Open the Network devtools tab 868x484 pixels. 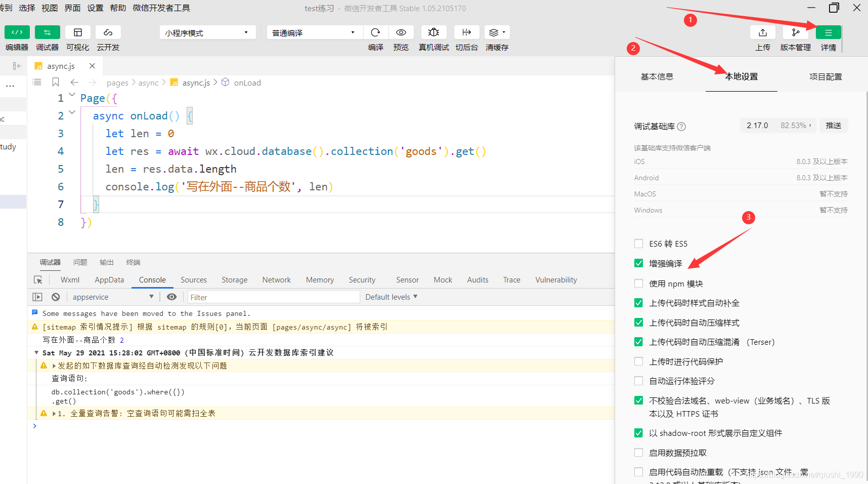277,280
